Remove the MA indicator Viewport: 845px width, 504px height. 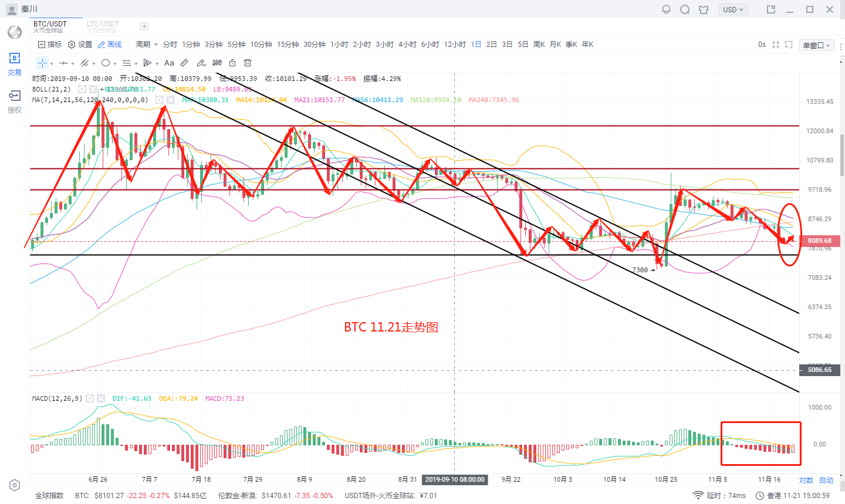pyautogui.click(x=170, y=100)
